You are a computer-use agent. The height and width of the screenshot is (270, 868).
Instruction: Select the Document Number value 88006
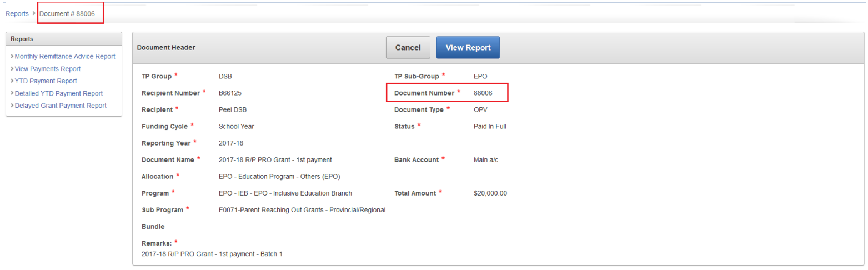tap(483, 93)
